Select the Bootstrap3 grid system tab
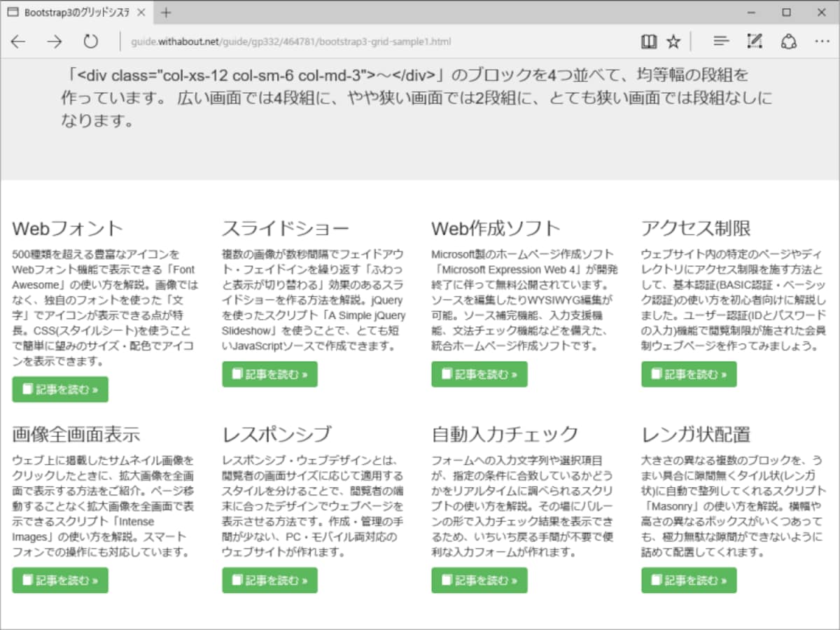The height and width of the screenshot is (630, 840). pos(76,13)
